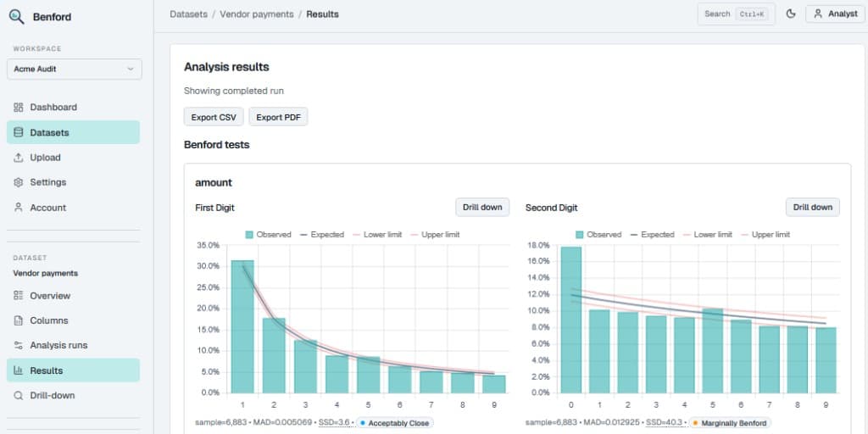
Task: Toggle Observed legend in Second Digit chart
Action: (598, 235)
